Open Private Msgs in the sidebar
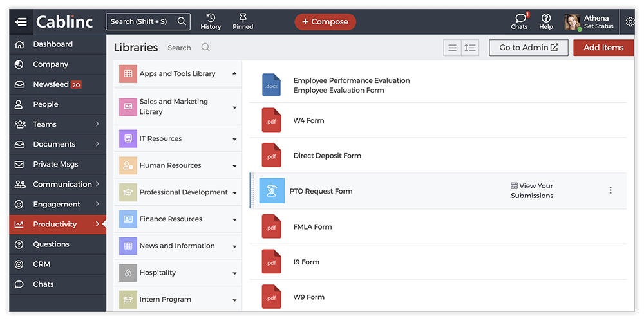644x321 pixels. (x=57, y=164)
